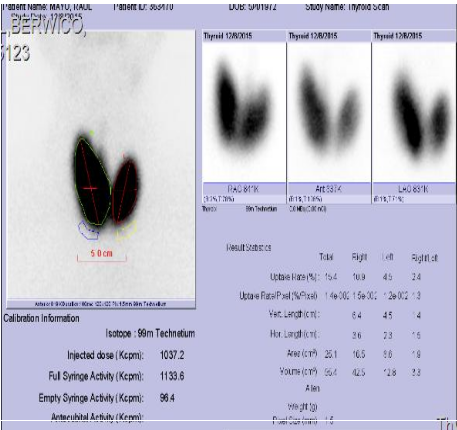Click the Empty Syringe Activity value 96.4
This screenshot has height=430, width=457.
(x=167, y=398)
